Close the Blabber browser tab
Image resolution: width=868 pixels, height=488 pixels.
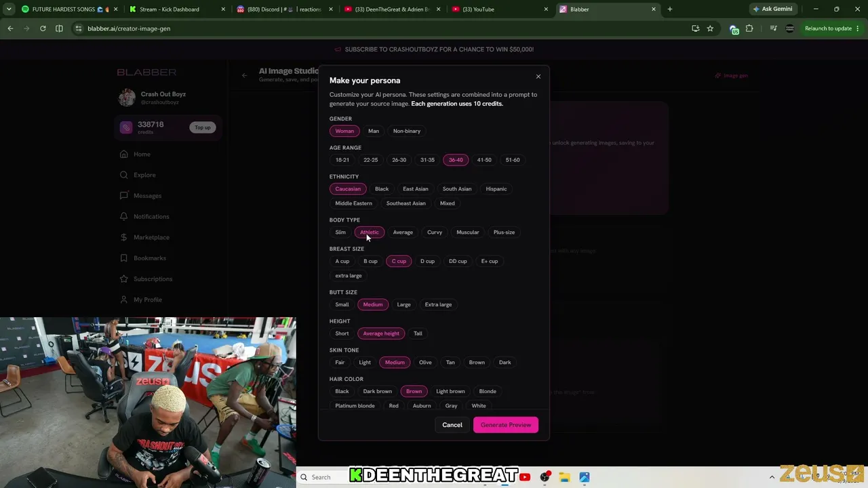[x=654, y=9]
